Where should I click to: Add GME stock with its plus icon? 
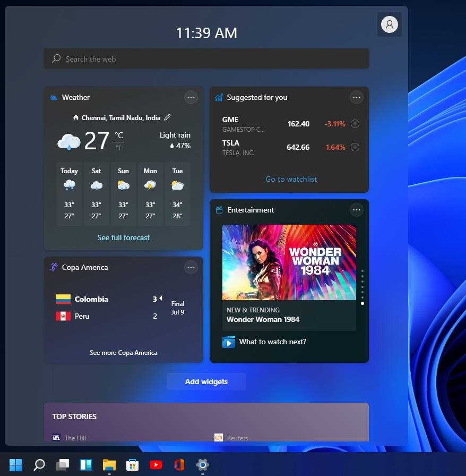point(356,124)
